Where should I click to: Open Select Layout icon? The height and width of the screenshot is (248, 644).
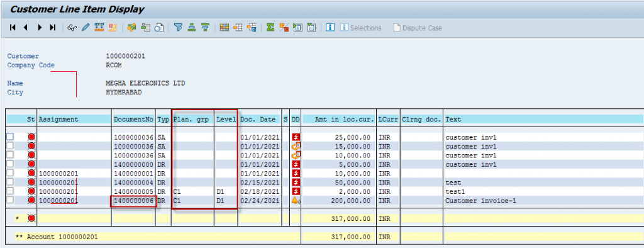(238, 28)
